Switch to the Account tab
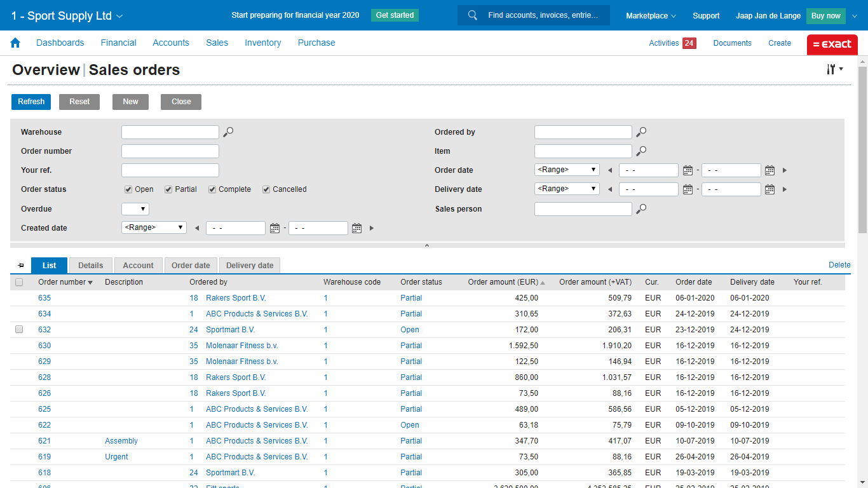The image size is (868, 488). coord(138,266)
